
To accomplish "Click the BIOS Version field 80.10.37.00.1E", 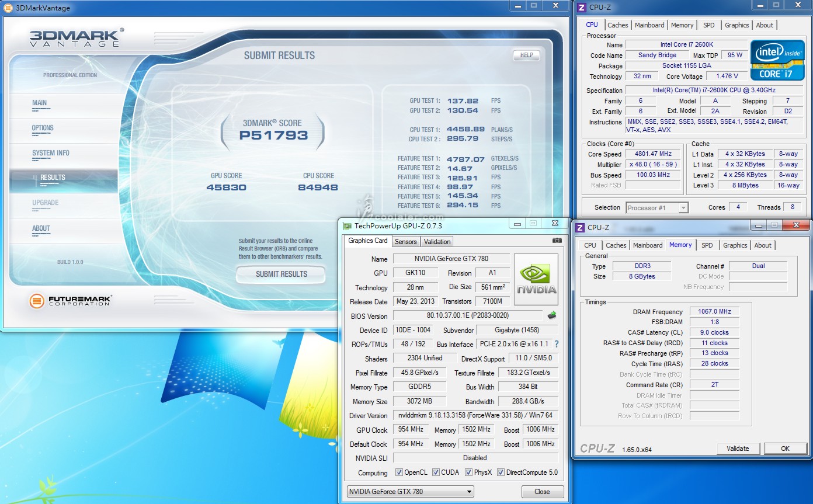I will [468, 316].
